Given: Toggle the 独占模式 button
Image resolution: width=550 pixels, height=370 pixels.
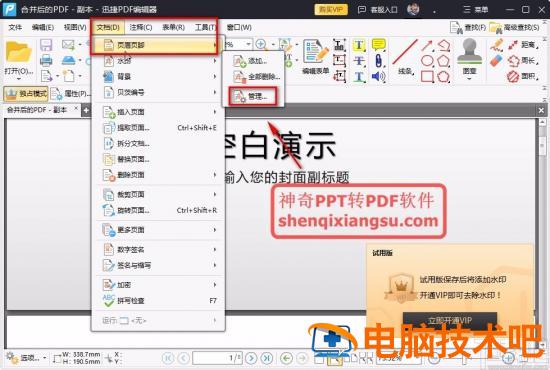Looking at the screenshot, I should (x=26, y=94).
